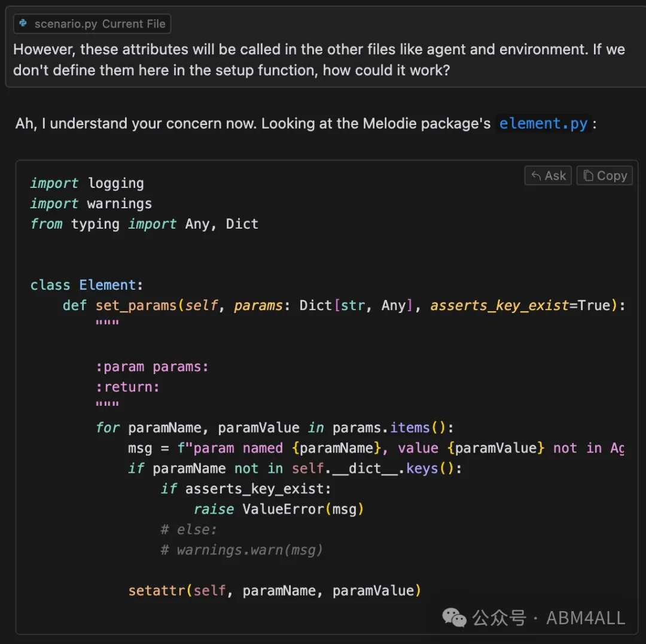
Task: Open the scenario.py Current File chip
Action: coord(92,24)
